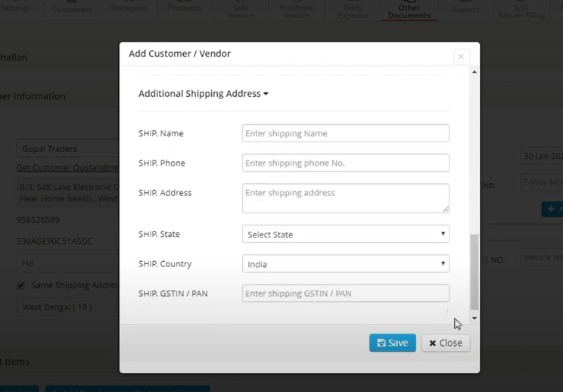Open the Daily Expense menu item

click(x=353, y=11)
